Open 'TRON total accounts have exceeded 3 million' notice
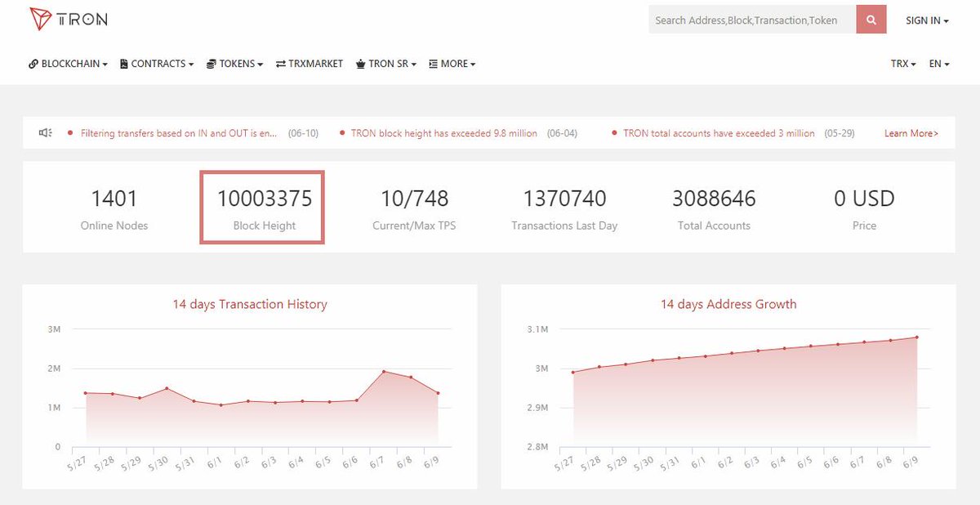Viewport: 980px width, 505px height. click(x=719, y=132)
